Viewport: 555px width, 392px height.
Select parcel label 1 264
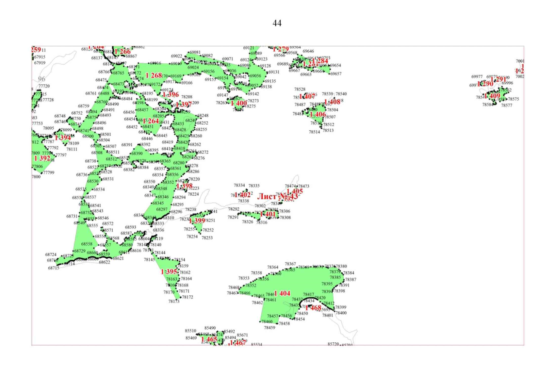click(x=151, y=121)
